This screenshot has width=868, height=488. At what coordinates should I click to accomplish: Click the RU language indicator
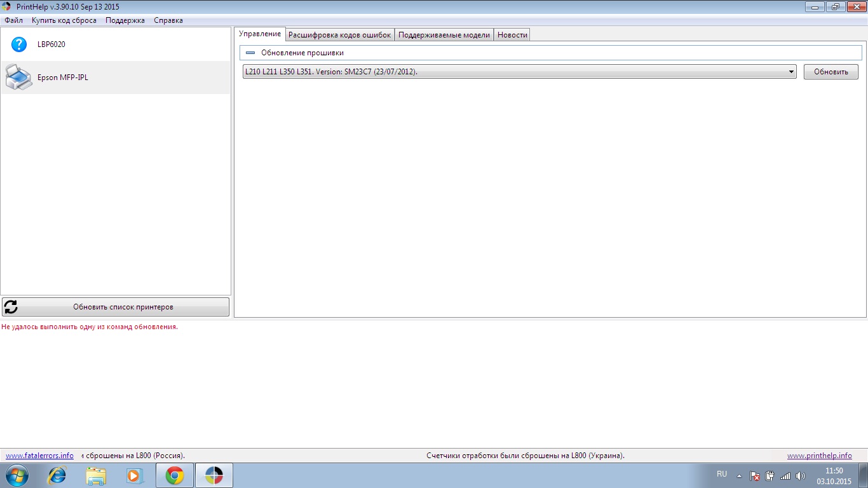point(722,474)
